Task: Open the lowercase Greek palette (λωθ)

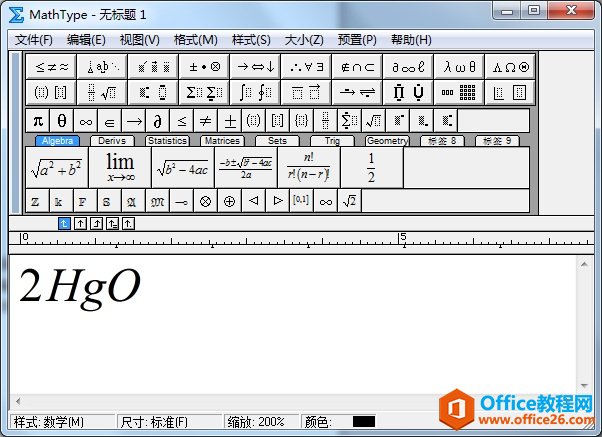Action: (460, 67)
